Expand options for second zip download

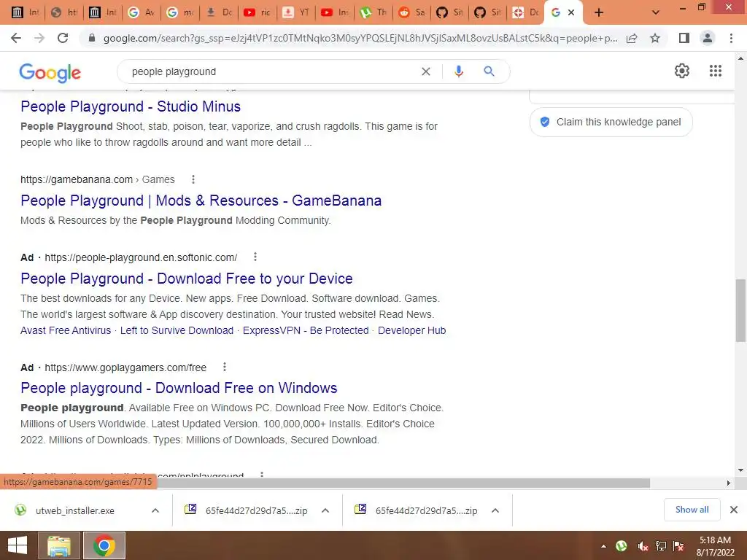click(x=495, y=510)
